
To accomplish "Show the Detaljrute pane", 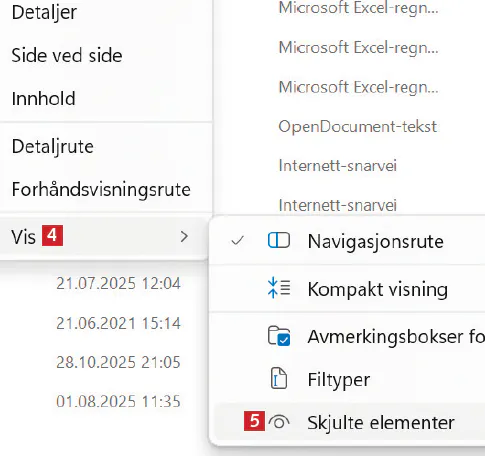I will (53, 147).
